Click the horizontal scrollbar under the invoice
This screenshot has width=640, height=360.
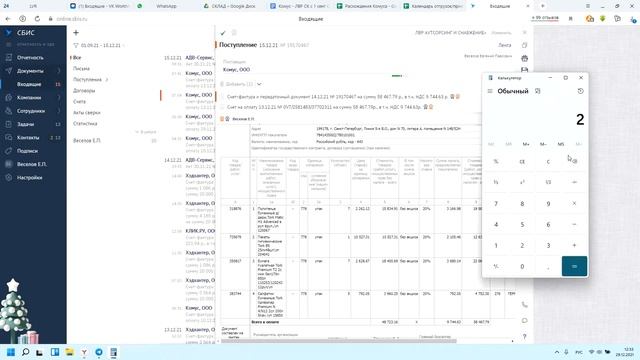click(339, 341)
